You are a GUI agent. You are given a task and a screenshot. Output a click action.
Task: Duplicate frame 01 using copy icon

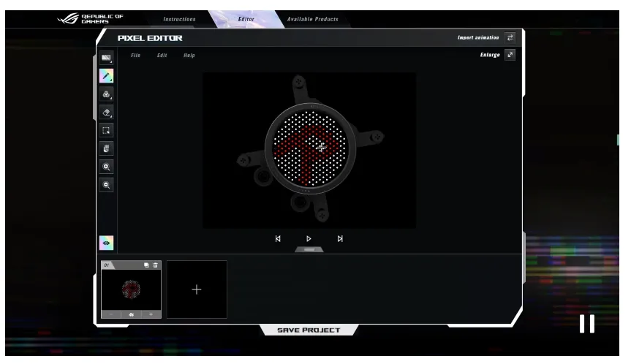click(146, 265)
